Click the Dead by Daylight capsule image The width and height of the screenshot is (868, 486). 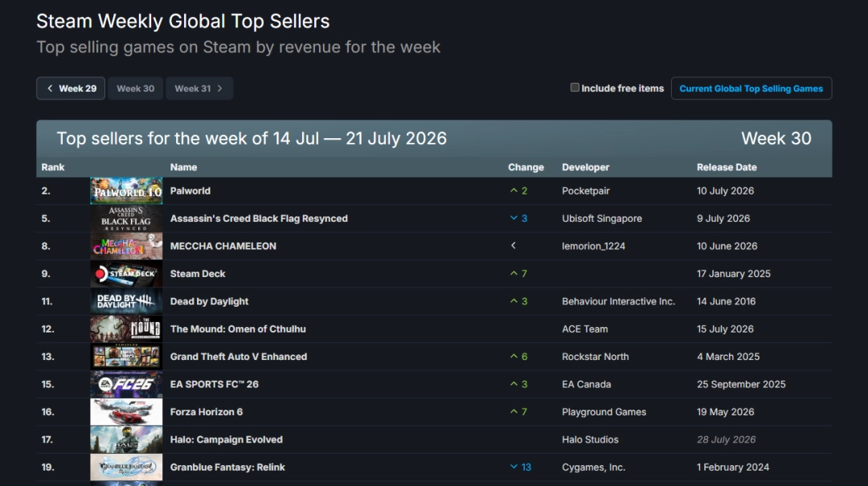(x=126, y=302)
